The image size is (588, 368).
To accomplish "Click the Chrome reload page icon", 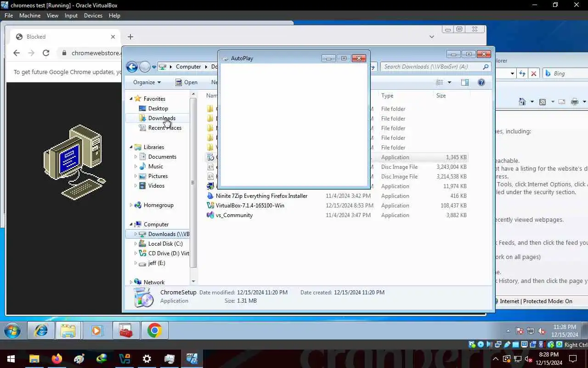I will (x=46, y=53).
